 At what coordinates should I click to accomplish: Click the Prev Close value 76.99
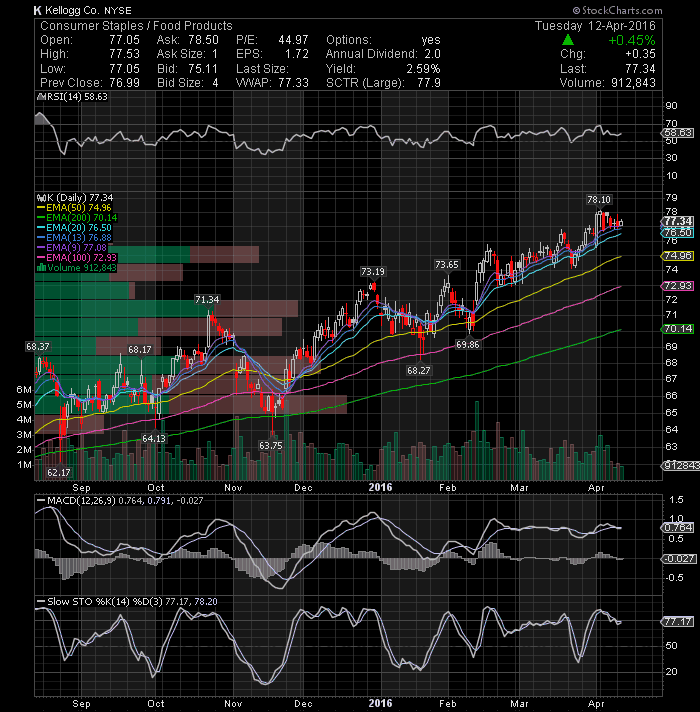[x=124, y=83]
